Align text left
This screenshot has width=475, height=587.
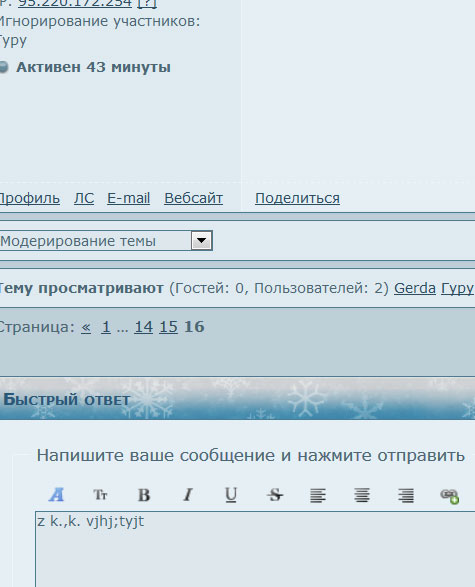pyautogui.click(x=318, y=495)
